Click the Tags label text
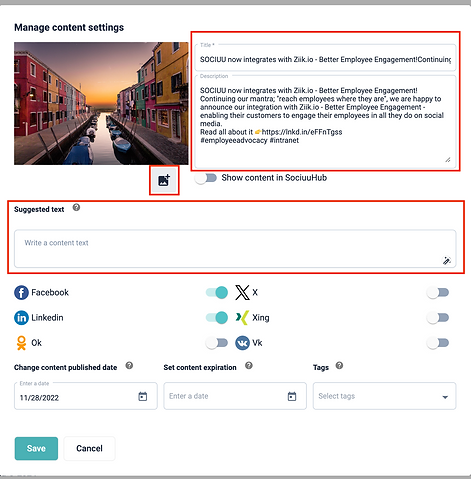This screenshot has width=471, height=479. click(321, 368)
